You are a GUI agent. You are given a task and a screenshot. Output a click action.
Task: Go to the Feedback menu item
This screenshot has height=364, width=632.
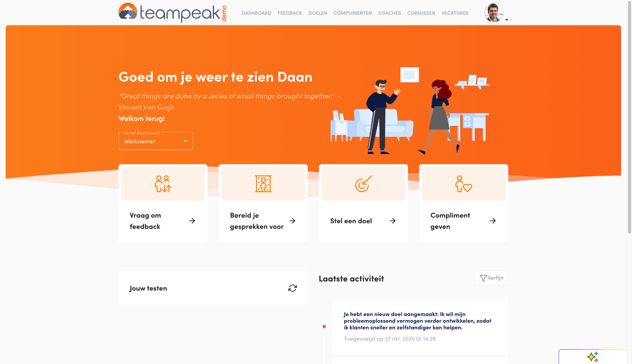290,13
